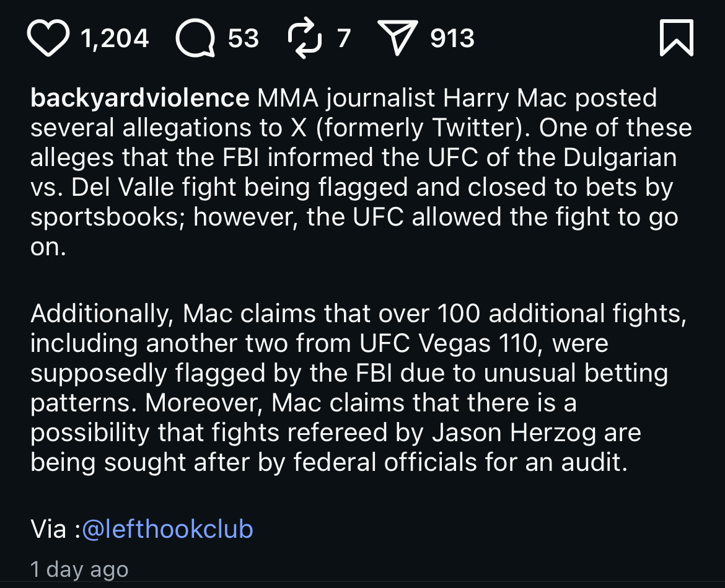Tap "UFC Vegas 110" in the caption
Viewport: 725px width, 588px height.
click(x=449, y=343)
